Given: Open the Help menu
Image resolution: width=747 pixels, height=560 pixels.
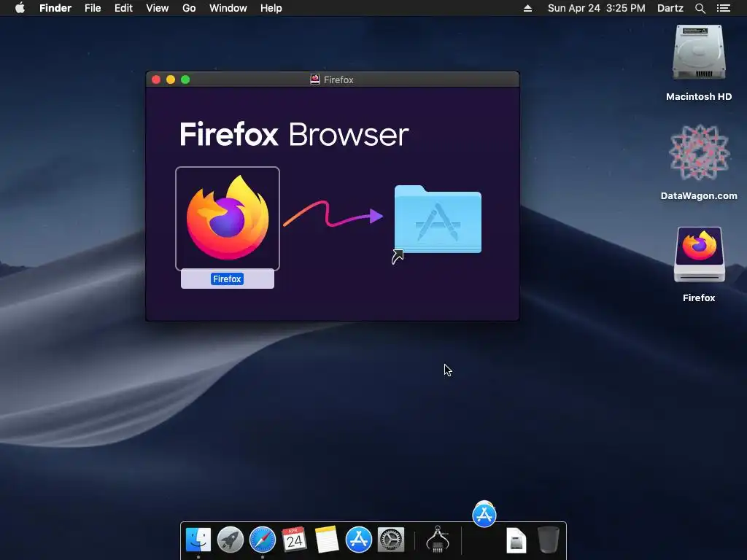Looking at the screenshot, I should 271,8.
